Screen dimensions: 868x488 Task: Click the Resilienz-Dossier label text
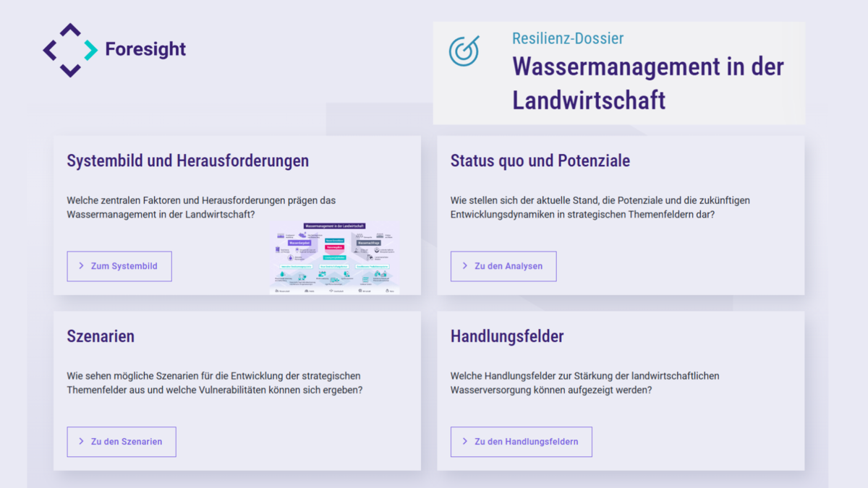(x=568, y=38)
